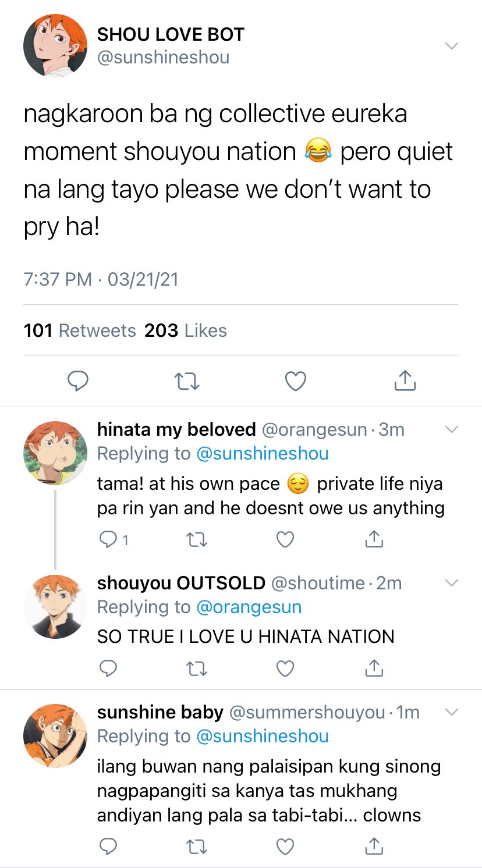
Task: Open options chevron on shouyou OUTSOLD tweet
Action: coord(452,582)
